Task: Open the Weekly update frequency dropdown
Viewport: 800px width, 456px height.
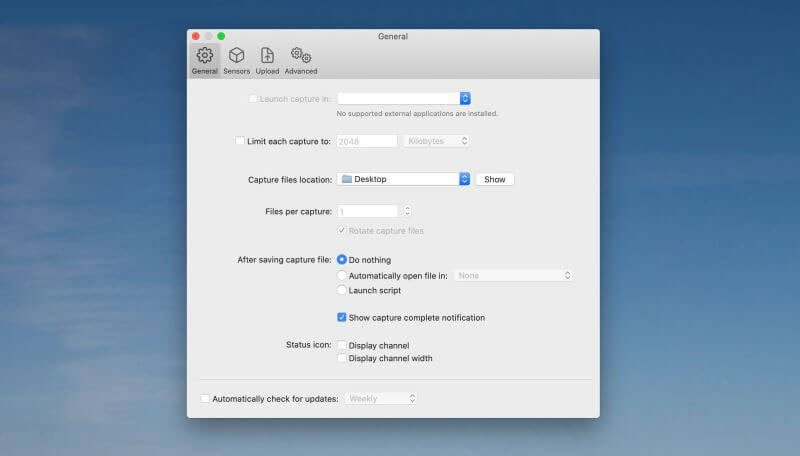Action: 381,398
